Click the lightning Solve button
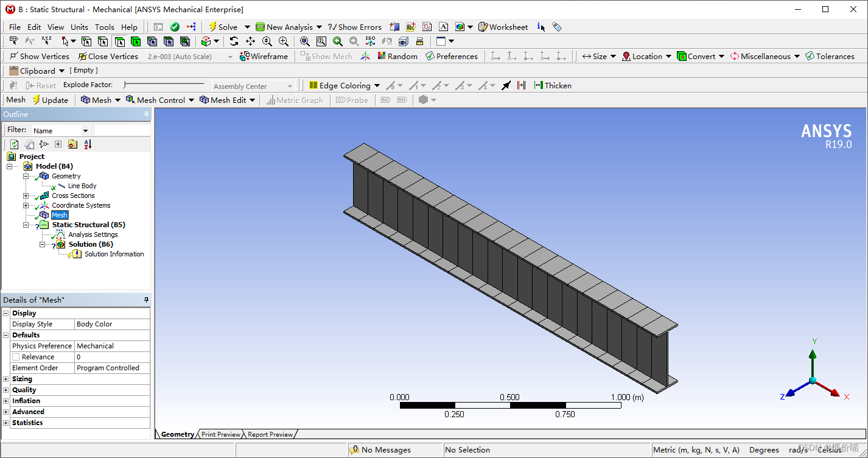 223,27
